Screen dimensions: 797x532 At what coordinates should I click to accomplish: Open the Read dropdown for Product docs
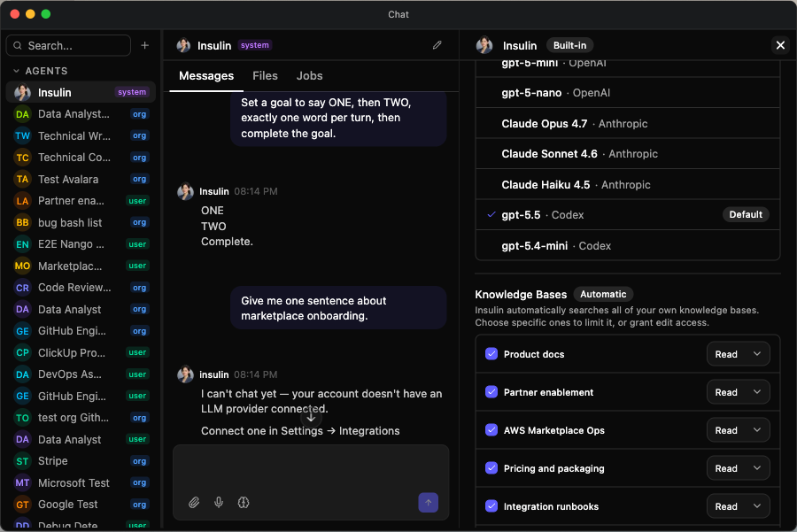pyautogui.click(x=738, y=354)
